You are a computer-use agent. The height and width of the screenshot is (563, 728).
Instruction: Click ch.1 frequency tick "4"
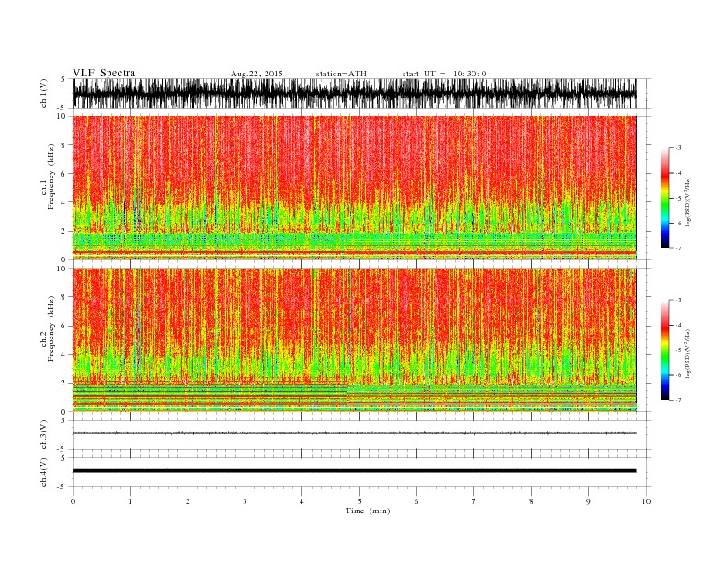click(x=63, y=202)
